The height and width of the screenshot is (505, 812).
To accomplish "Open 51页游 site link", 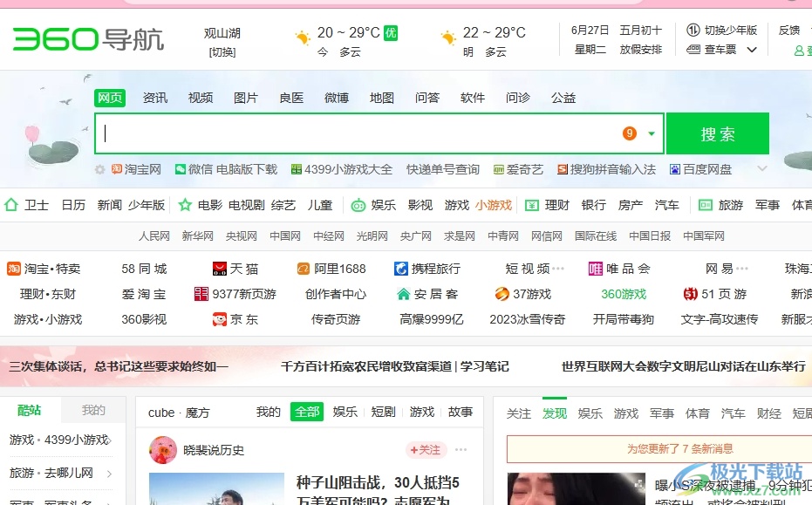I will tap(715, 294).
